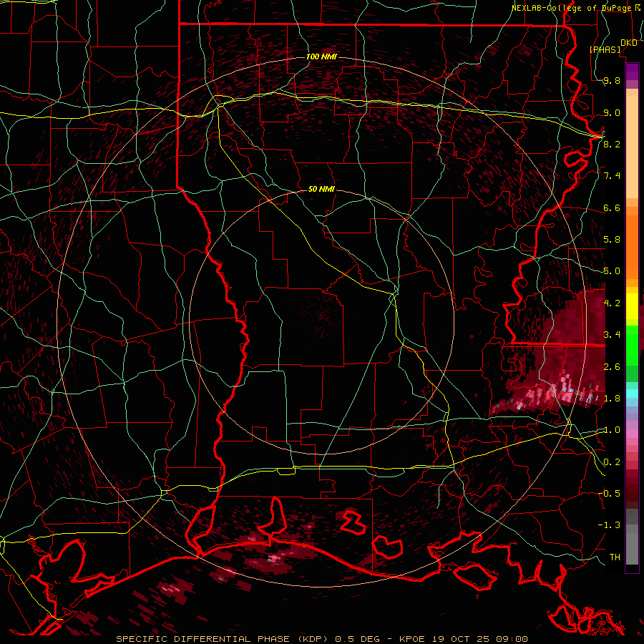
Task: Click the TH label on the color scale
Action: 615,557
